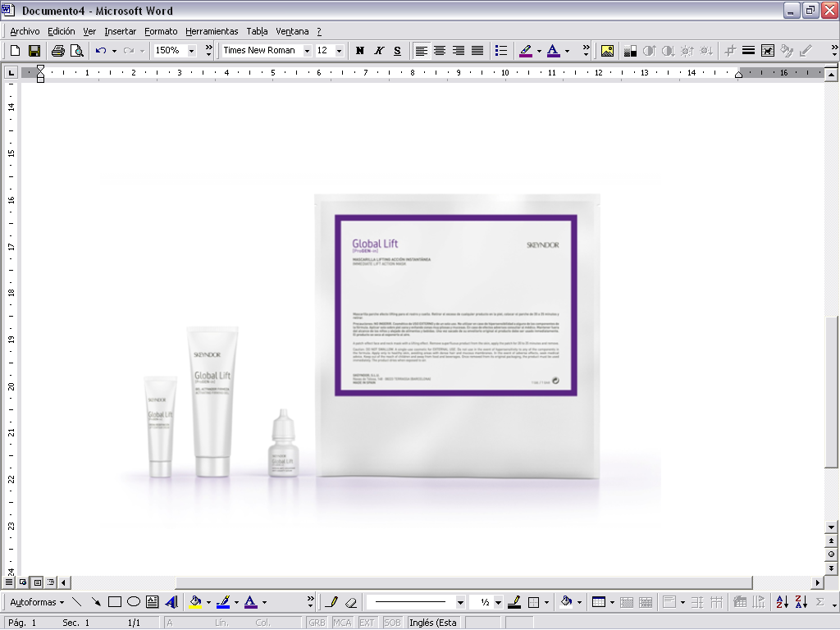Screen dimensions: 840x630
Task: Open the line style dropdown in the tables toolbar
Action: point(460,602)
